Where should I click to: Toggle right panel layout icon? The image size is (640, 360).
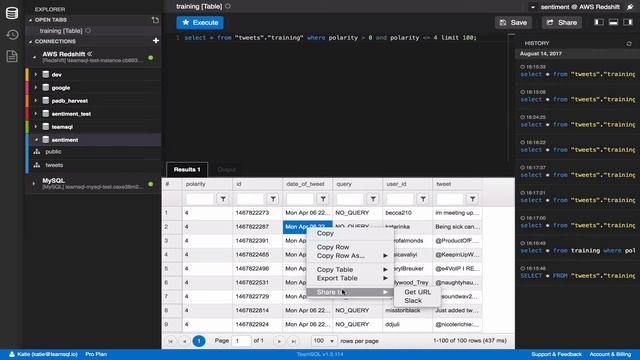pos(628,22)
